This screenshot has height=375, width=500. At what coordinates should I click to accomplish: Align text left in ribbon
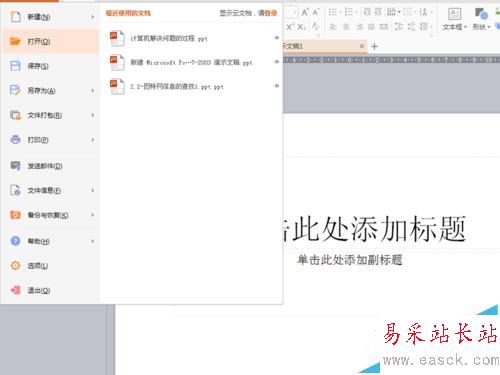point(333,27)
